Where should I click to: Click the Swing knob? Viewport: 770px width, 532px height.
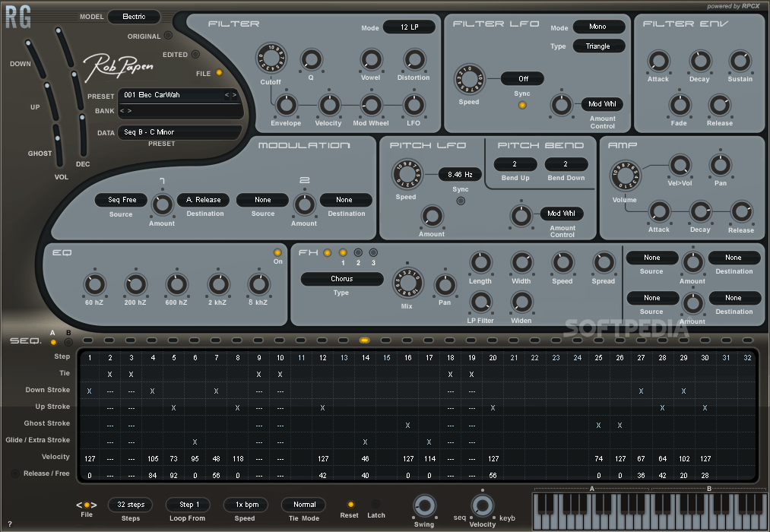click(424, 505)
